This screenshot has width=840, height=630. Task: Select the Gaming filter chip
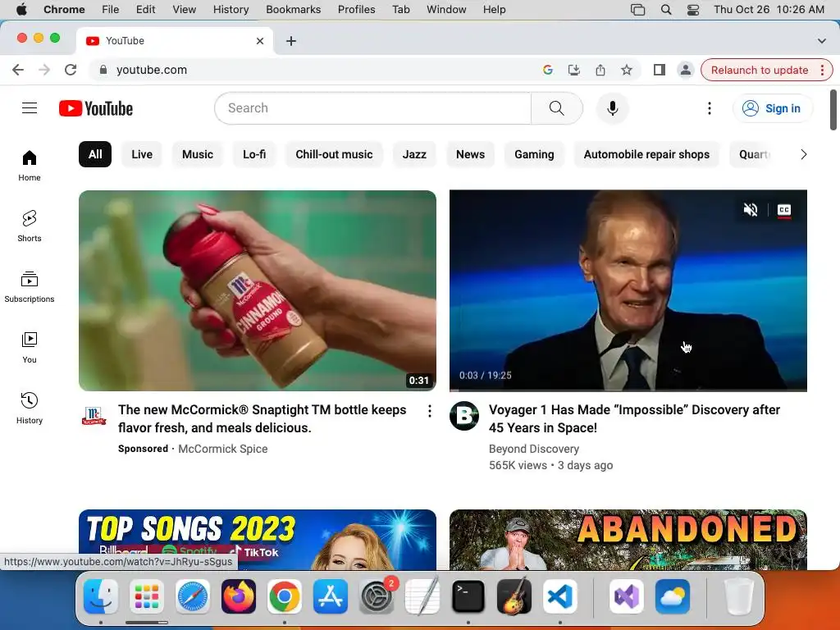(x=534, y=154)
